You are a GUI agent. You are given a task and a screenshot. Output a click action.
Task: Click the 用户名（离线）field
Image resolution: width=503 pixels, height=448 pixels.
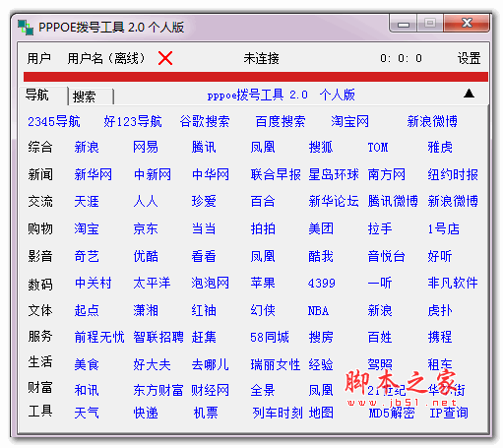[105, 58]
